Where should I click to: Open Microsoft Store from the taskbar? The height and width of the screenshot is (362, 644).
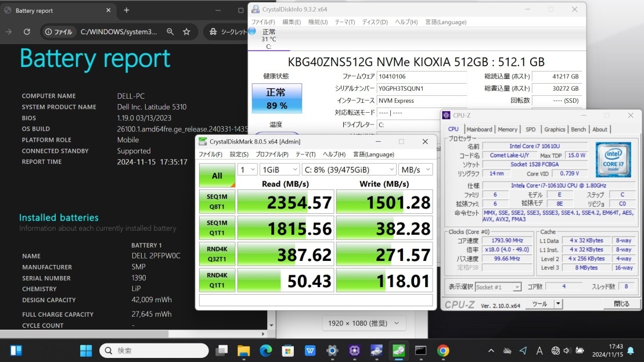point(288,350)
